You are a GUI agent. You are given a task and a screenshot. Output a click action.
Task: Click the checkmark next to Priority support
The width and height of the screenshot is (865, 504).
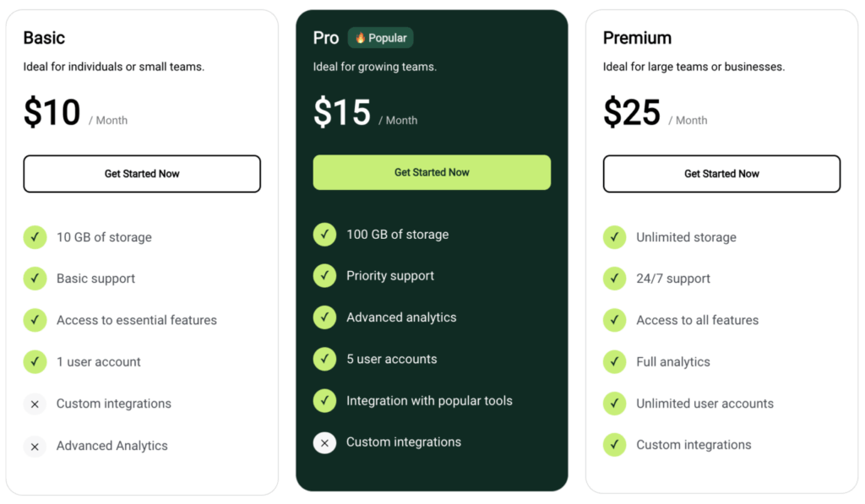[x=324, y=276]
